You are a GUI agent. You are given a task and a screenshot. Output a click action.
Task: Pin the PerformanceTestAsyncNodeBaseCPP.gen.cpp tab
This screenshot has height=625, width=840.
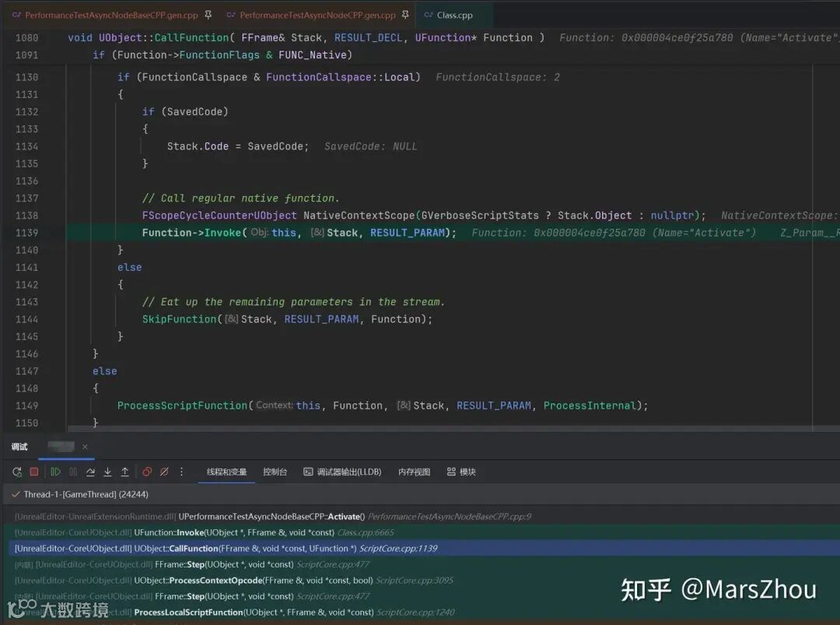tap(208, 15)
